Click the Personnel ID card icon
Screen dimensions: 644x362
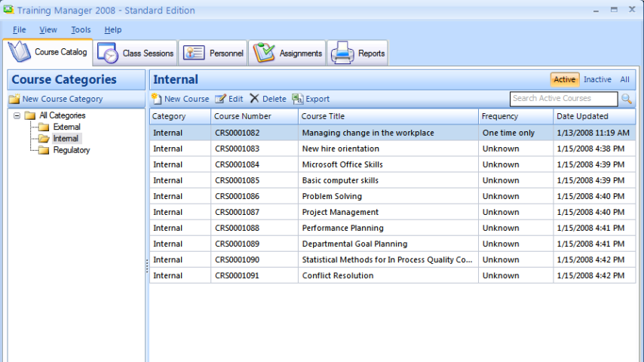point(194,53)
